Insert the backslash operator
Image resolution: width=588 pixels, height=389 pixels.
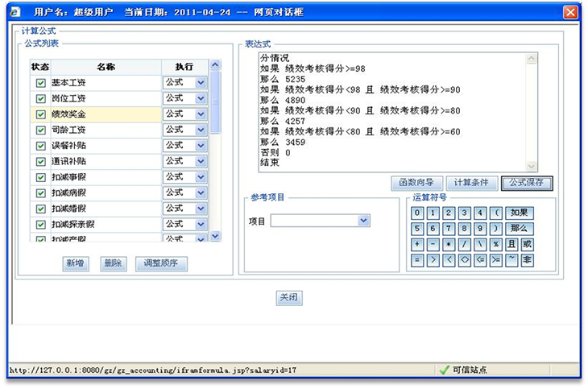[x=480, y=245]
